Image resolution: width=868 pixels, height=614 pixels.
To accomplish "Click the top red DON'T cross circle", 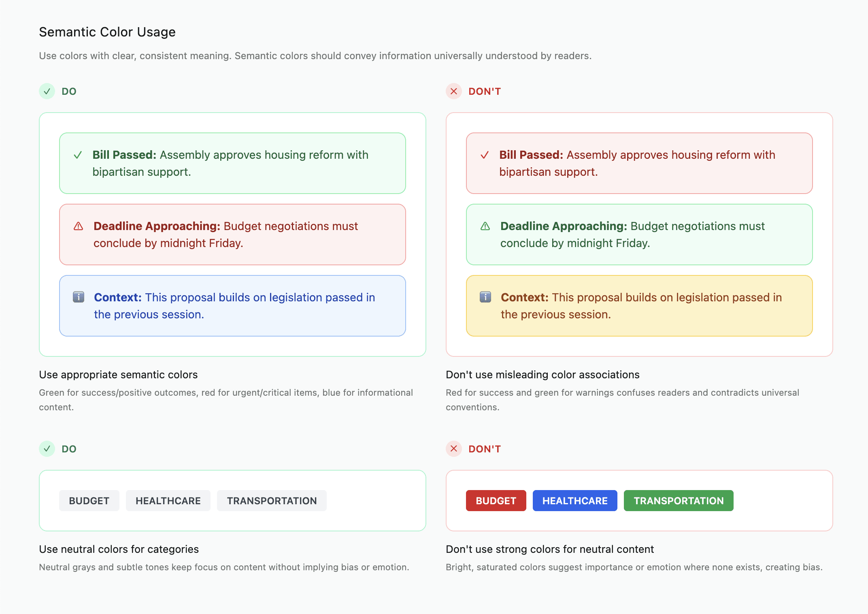I will pos(454,92).
